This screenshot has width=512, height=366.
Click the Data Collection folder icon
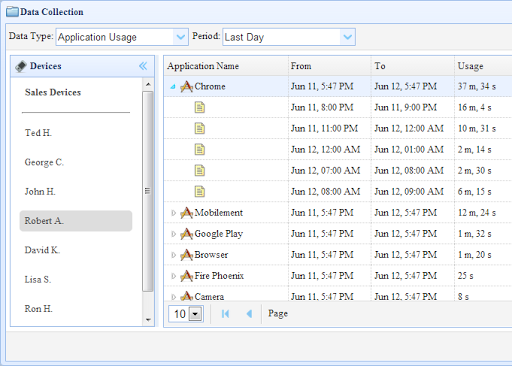click(x=12, y=12)
